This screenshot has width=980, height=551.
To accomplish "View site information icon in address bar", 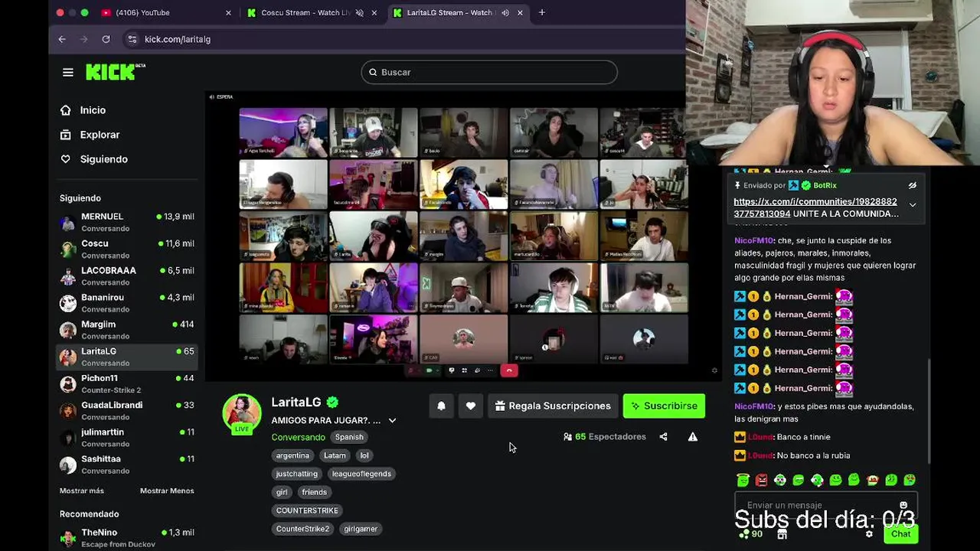I will coord(132,39).
